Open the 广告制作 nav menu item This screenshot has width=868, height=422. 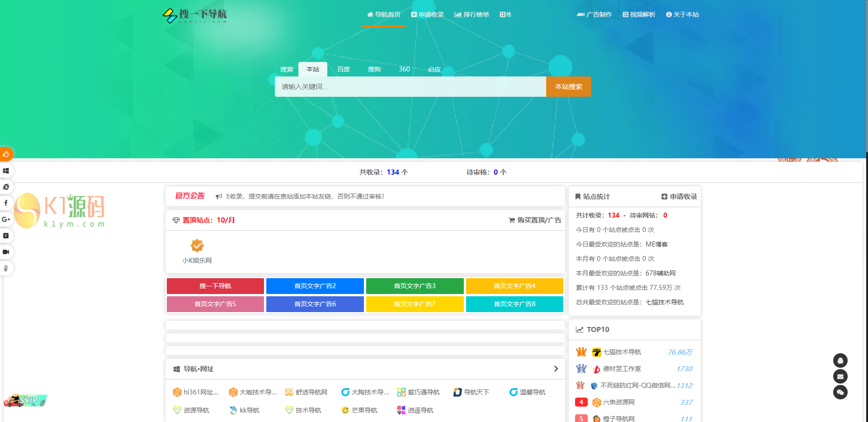[594, 14]
